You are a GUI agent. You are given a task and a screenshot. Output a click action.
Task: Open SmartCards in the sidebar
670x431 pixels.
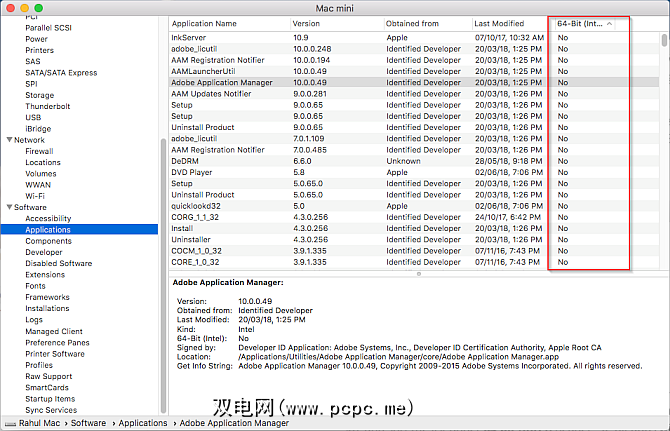tap(47, 387)
